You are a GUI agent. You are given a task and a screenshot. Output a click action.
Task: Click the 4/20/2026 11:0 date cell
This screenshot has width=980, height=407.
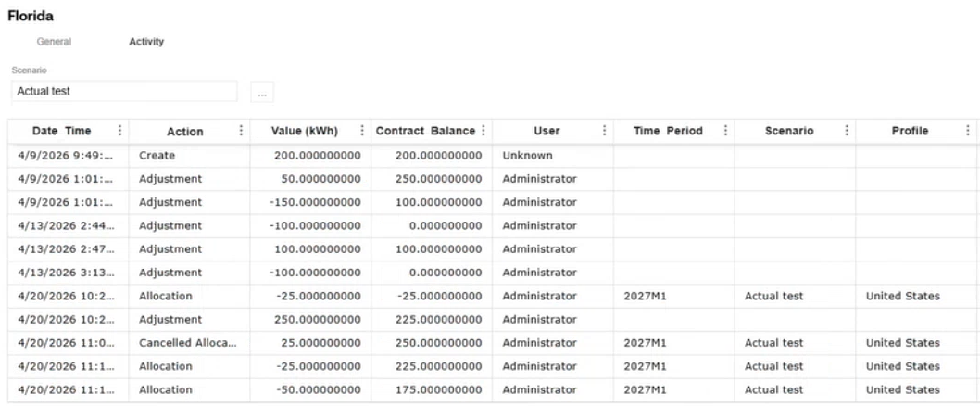coord(69,343)
